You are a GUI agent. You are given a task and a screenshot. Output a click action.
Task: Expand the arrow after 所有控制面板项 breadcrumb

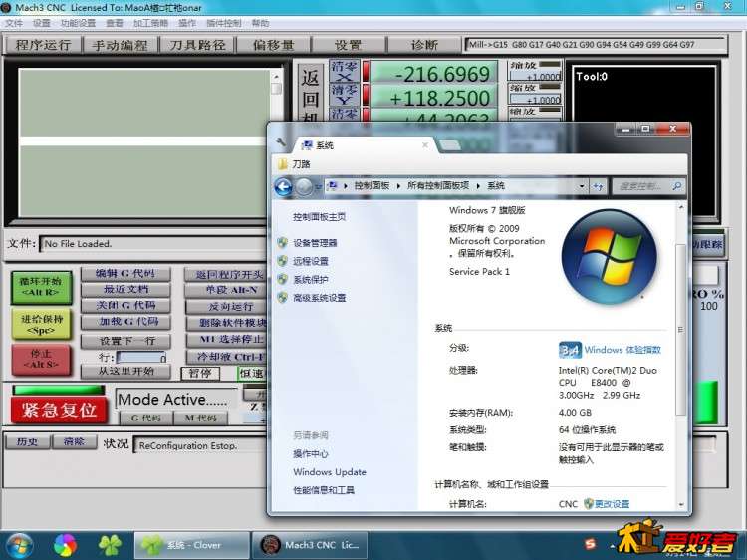[x=478, y=186]
